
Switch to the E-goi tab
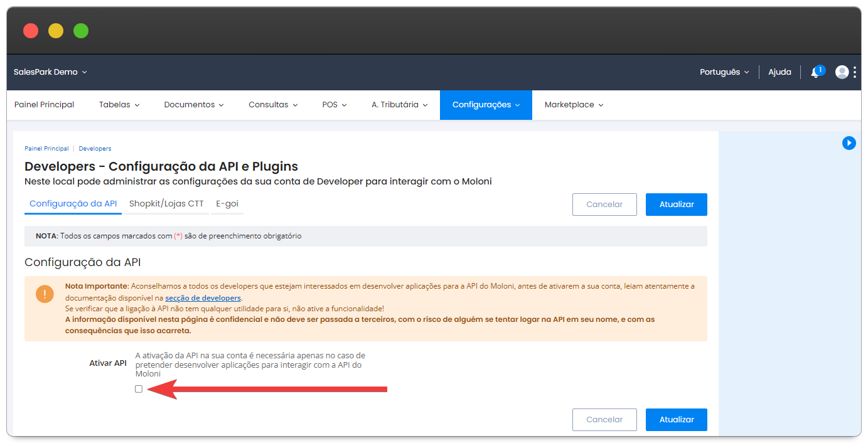(x=227, y=204)
